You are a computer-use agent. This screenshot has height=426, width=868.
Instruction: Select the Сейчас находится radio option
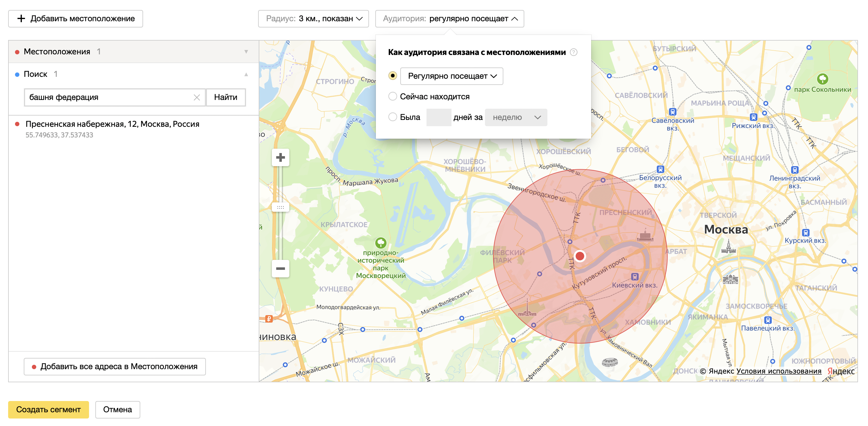coord(392,96)
